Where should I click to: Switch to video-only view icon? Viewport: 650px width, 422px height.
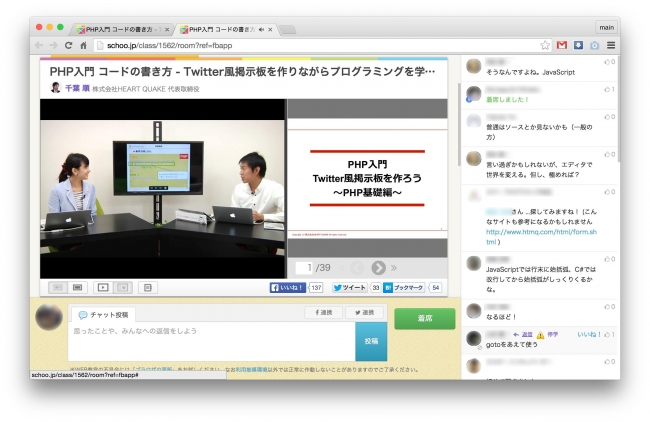point(103,287)
